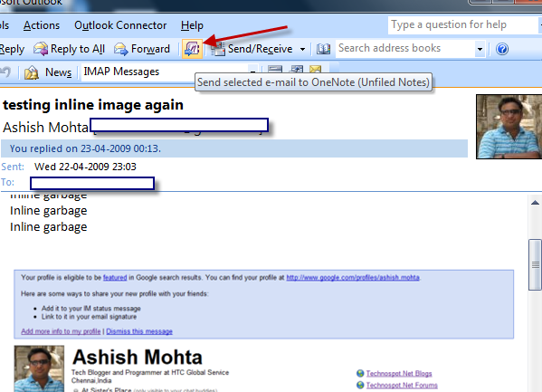The width and height of the screenshot is (542, 392).
Task: Click the sender contact photo thumbnail
Action: tap(509, 127)
